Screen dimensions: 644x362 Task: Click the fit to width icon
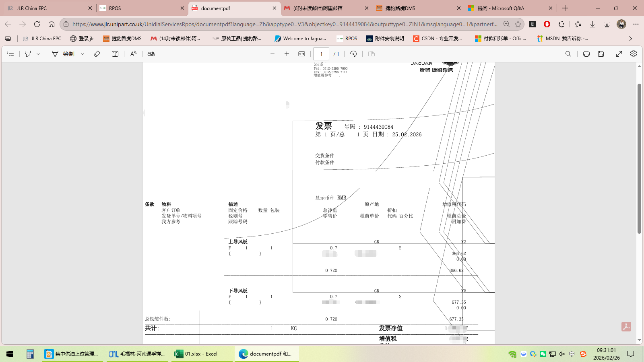[x=301, y=54]
